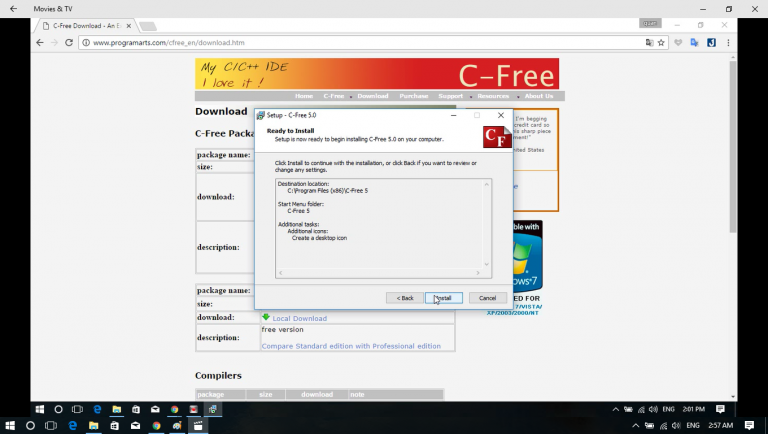The width and height of the screenshot is (768, 434).
Task: Open a new tab next to C-Free Download
Action: [147, 26]
